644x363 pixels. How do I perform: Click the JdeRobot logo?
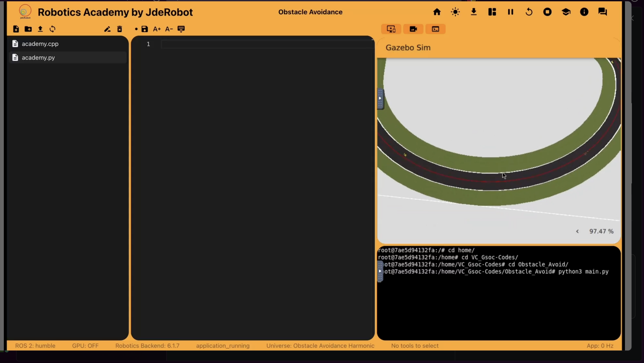[x=25, y=12]
